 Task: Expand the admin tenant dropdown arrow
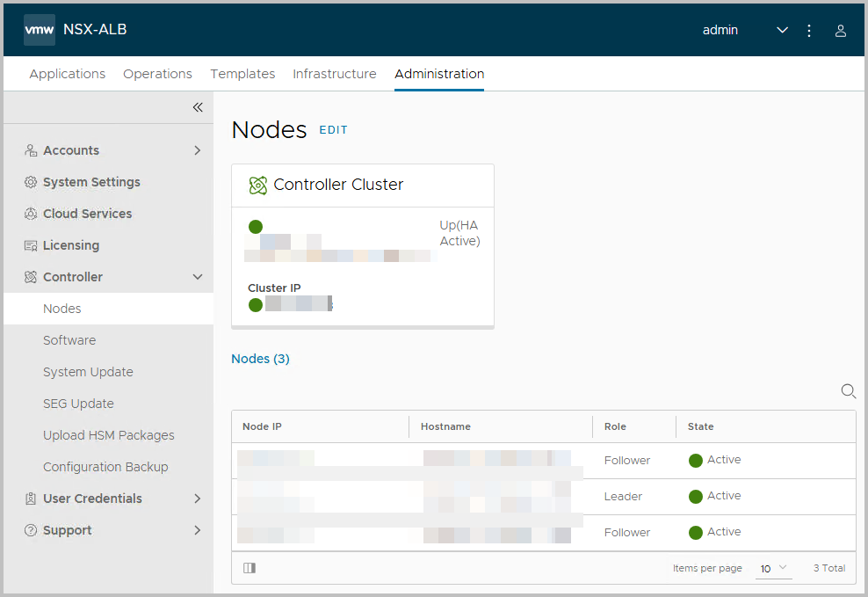tap(782, 30)
